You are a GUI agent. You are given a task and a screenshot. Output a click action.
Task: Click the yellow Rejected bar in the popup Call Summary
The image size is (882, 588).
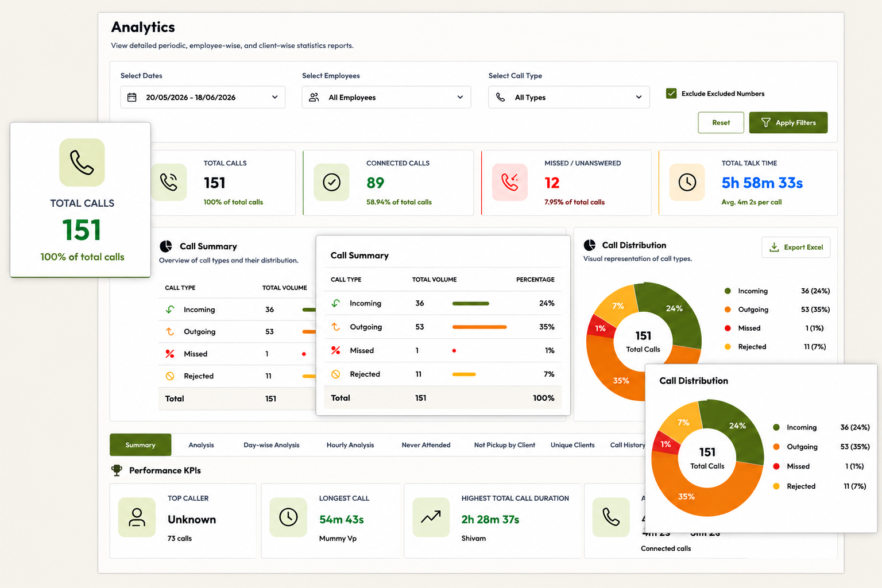(x=464, y=374)
